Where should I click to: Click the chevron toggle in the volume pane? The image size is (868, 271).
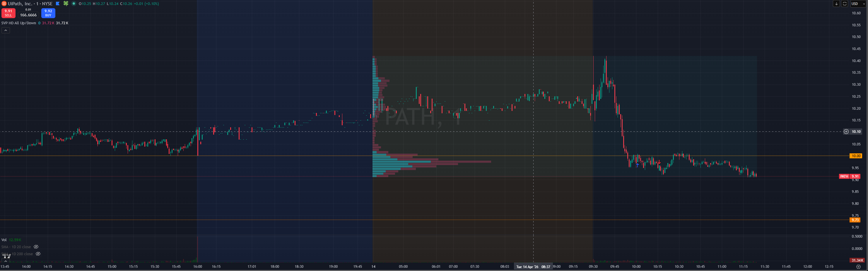click(6, 261)
